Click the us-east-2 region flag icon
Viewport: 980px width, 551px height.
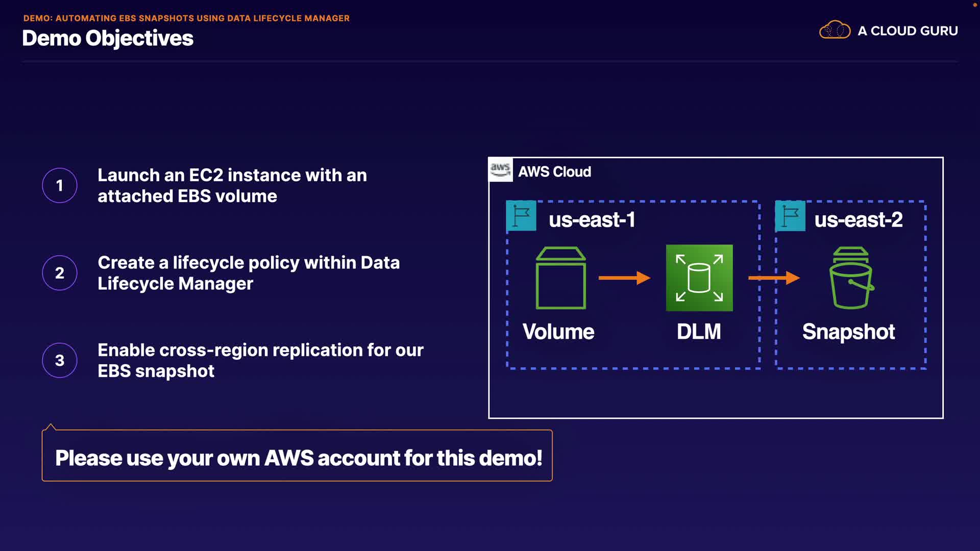coord(790,216)
